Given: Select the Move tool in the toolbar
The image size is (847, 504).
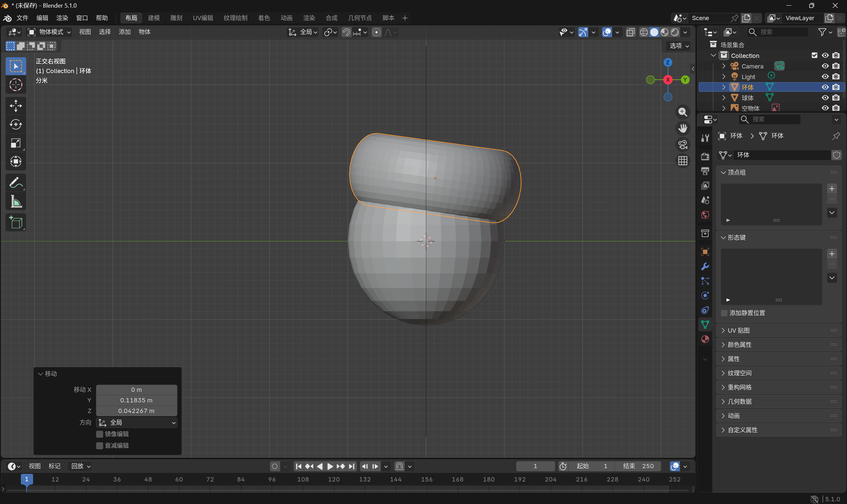Looking at the screenshot, I should [x=16, y=105].
